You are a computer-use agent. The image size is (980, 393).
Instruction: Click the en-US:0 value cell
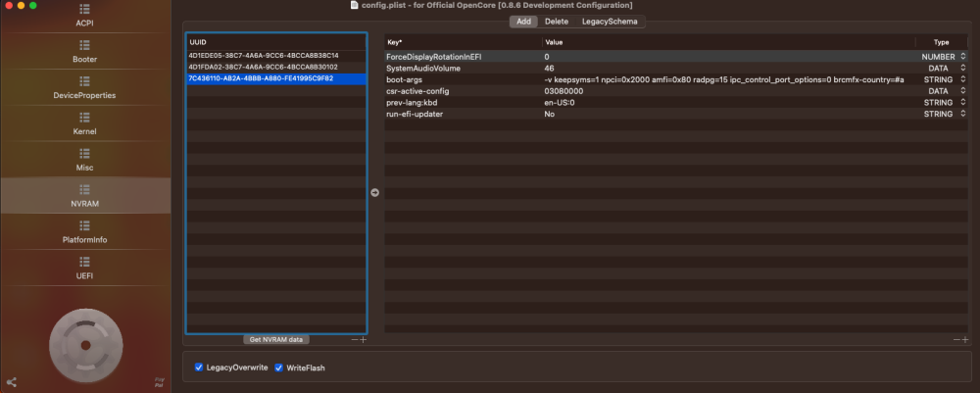click(560, 103)
